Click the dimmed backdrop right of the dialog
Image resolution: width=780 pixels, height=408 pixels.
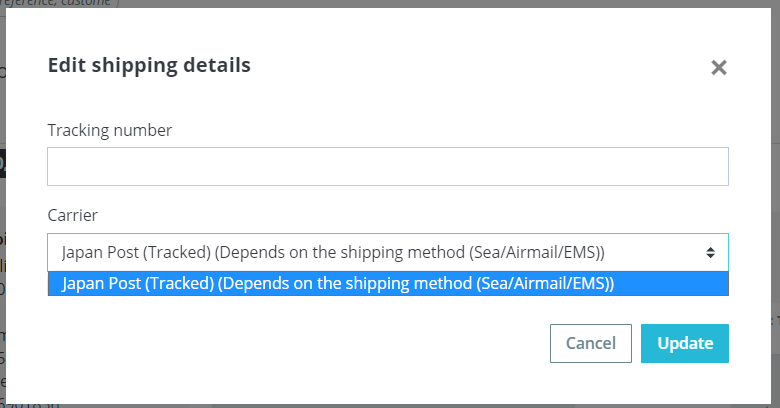776,209
